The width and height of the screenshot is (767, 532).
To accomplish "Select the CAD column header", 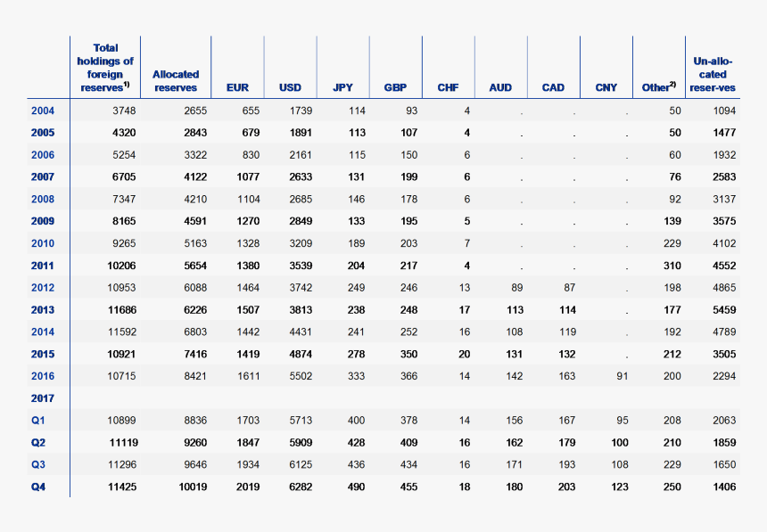I will (553, 87).
